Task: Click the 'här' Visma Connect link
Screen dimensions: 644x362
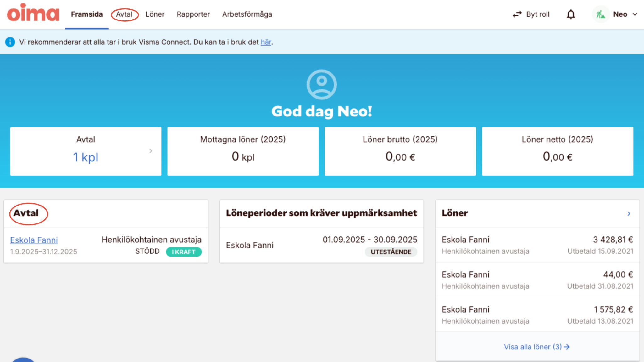Action: coord(266,42)
